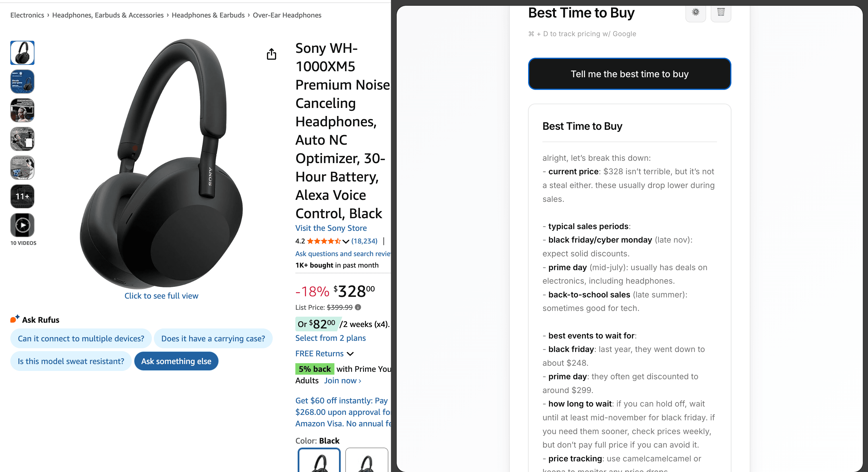
Task: Ask if it can connect to multiple devices
Action: 81,338
